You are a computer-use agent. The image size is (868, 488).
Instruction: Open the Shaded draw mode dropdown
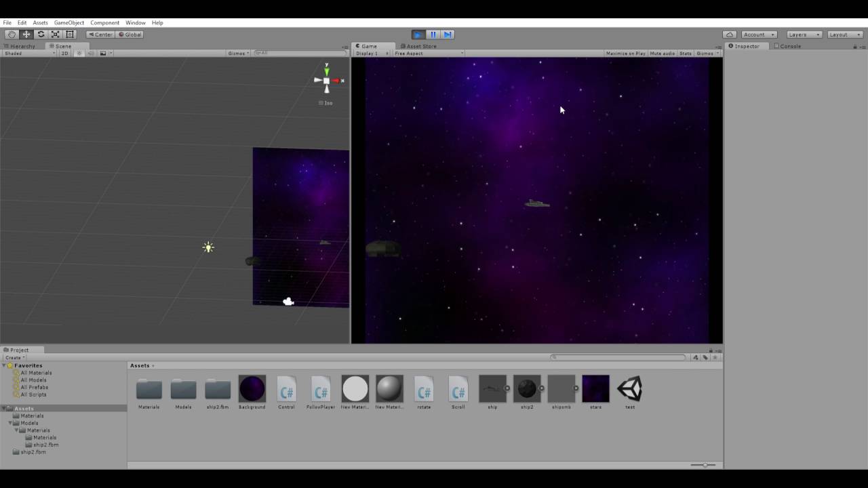coord(29,53)
